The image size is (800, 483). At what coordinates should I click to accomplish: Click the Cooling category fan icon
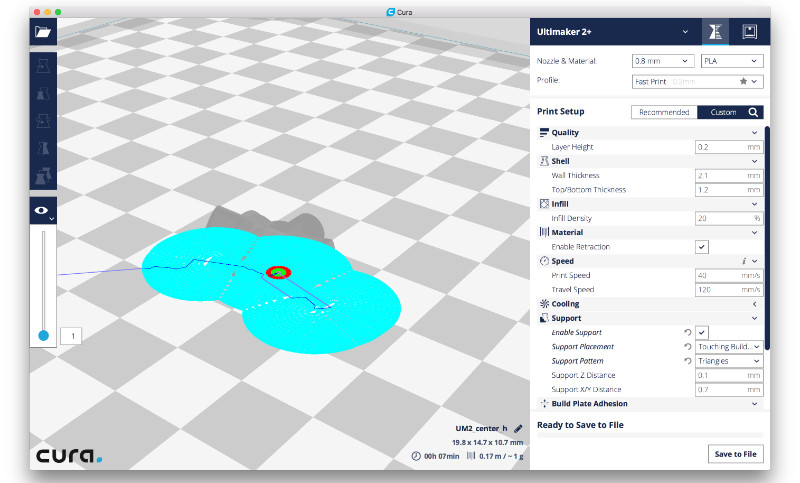point(544,303)
